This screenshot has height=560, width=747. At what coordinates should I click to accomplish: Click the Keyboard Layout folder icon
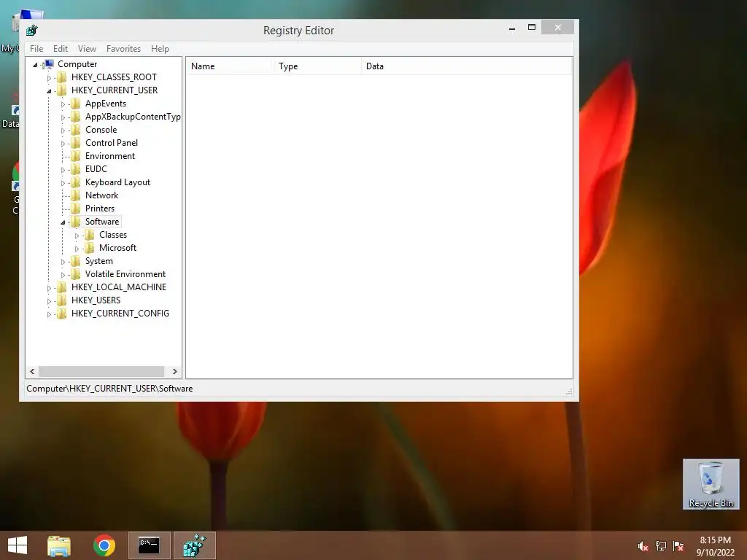[x=75, y=182]
